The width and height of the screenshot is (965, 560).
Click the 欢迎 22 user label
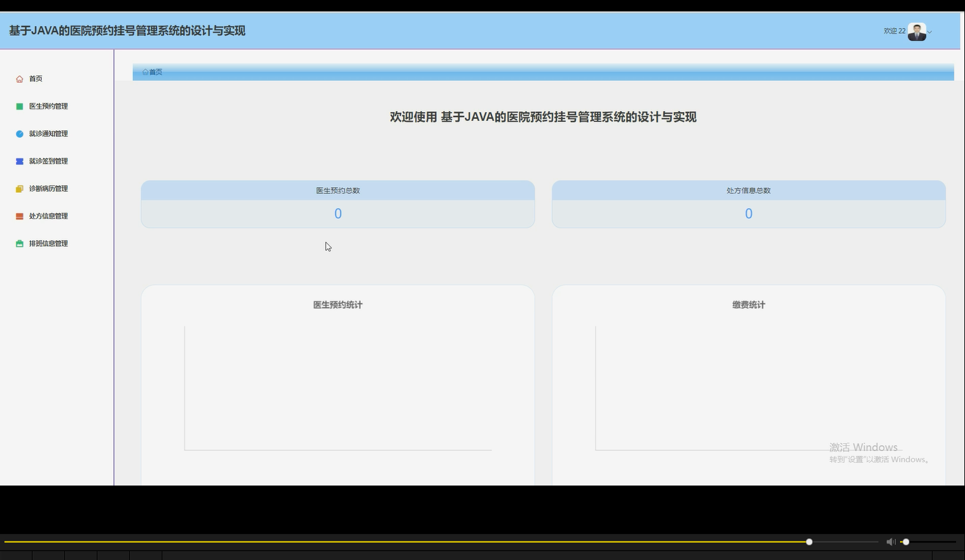894,31
